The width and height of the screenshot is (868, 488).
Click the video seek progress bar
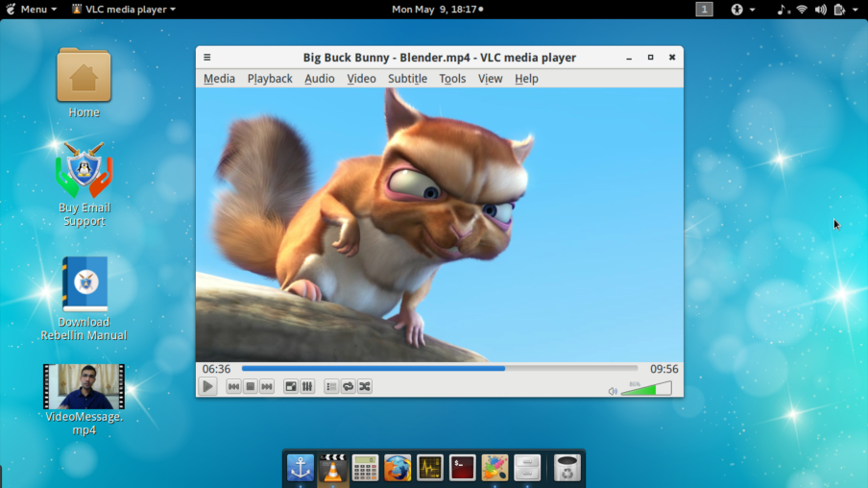click(x=440, y=368)
